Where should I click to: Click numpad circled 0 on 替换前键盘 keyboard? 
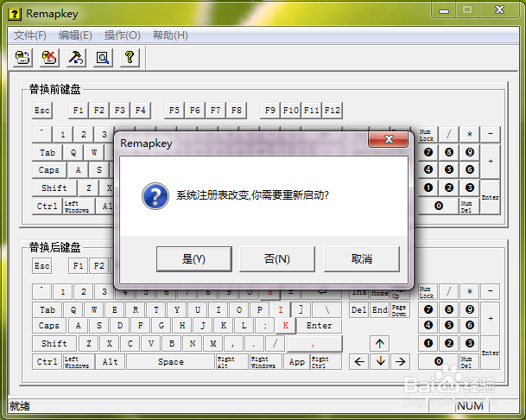(439, 206)
